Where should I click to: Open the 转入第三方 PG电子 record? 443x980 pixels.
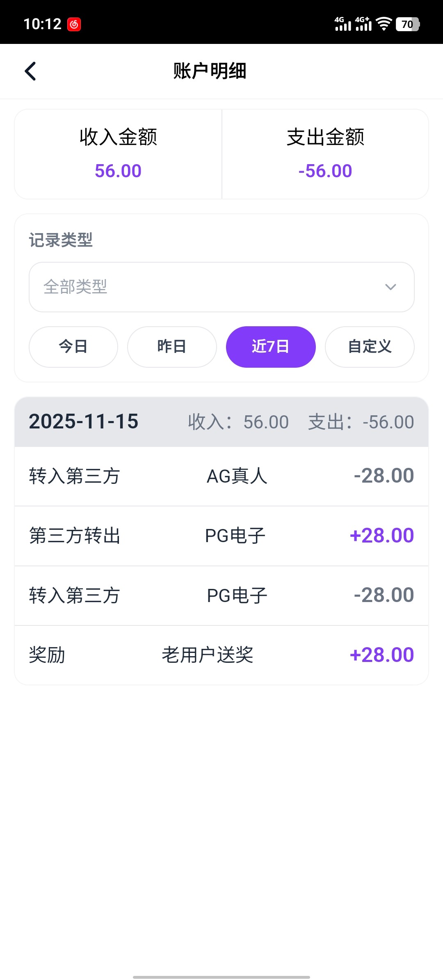click(221, 595)
